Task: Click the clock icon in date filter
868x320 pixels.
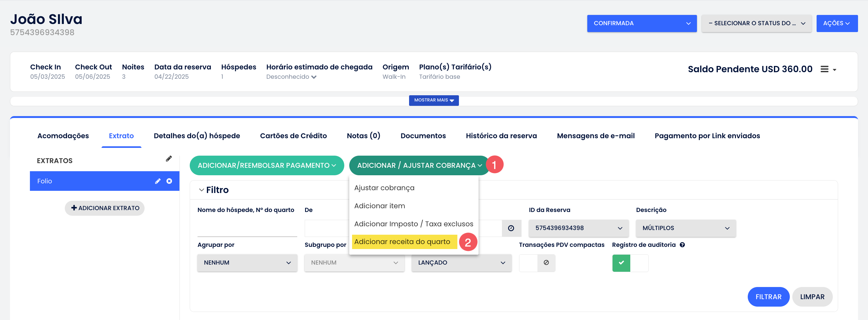Action: point(511,228)
